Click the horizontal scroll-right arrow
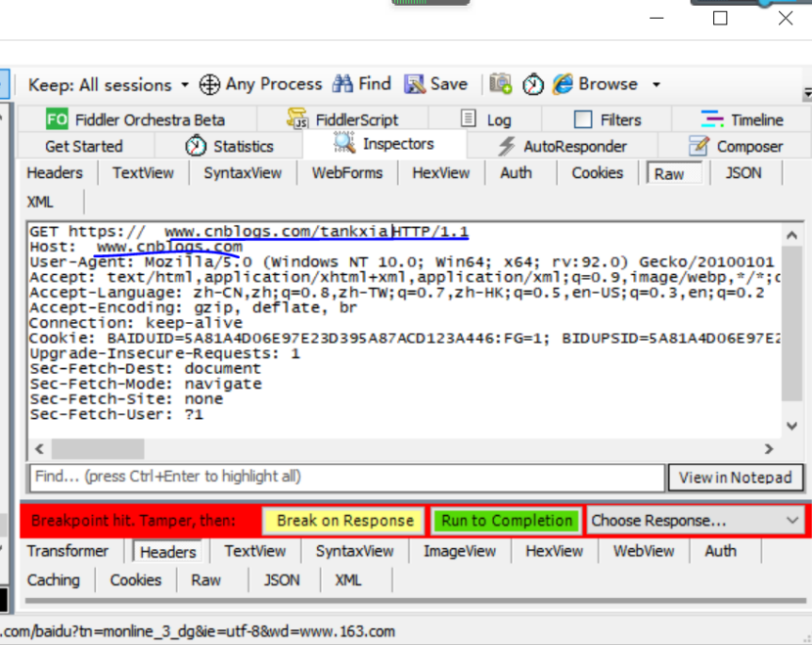Image resolution: width=812 pixels, height=645 pixels. click(x=769, y=448)
